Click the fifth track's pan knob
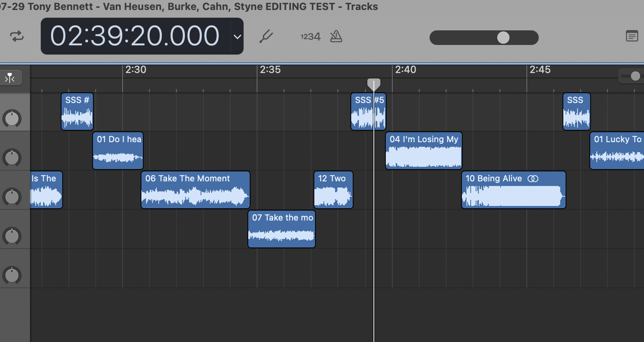644x342 pixels. (x=12, y=275)
